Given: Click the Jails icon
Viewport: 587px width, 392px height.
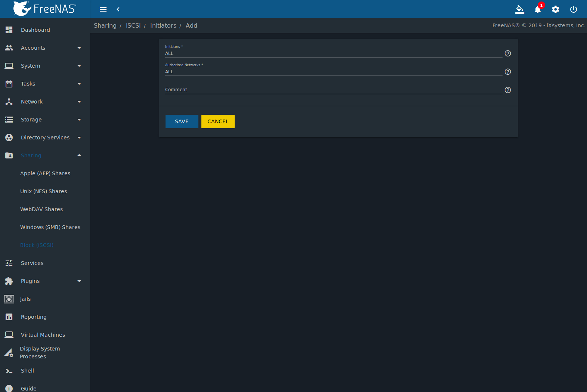Looking at the screenshot, I should point(9,299).
